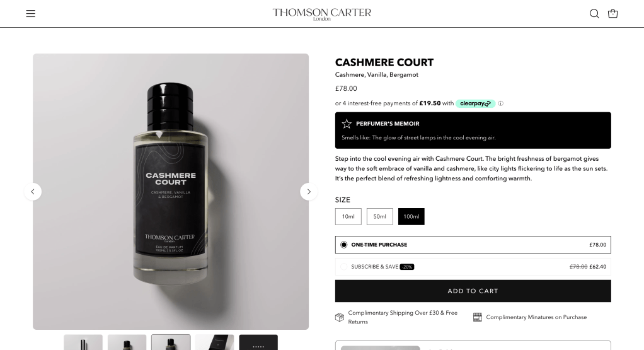
Task: Click the Thomson Carter London logo
Action: [x=322, y=14]
